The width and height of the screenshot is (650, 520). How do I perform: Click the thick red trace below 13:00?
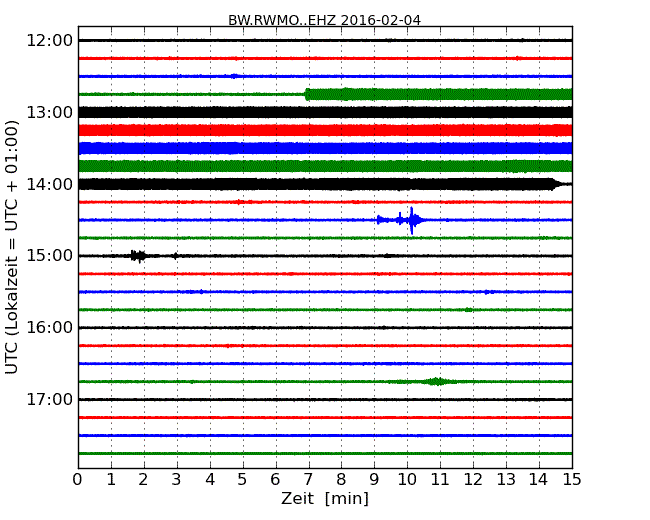325,131
